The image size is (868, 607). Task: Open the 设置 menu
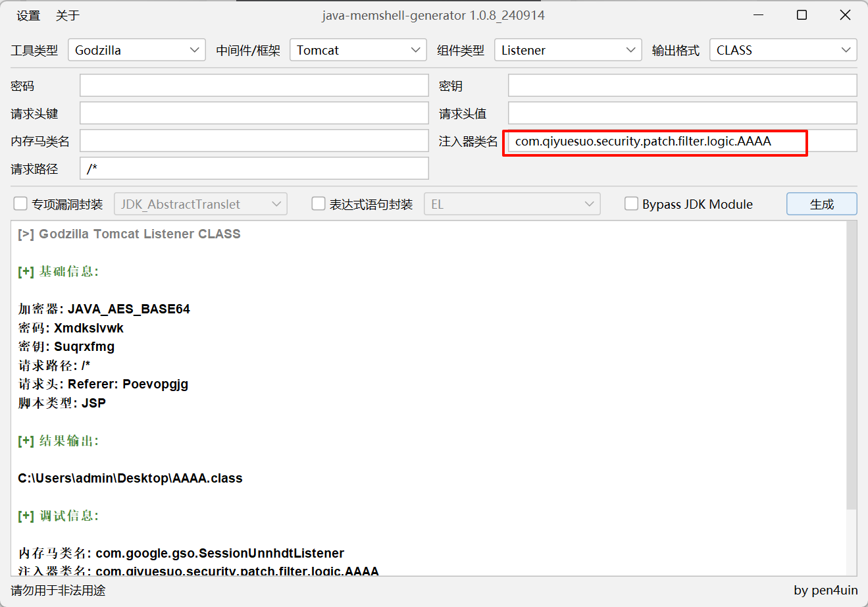(28, 14)
